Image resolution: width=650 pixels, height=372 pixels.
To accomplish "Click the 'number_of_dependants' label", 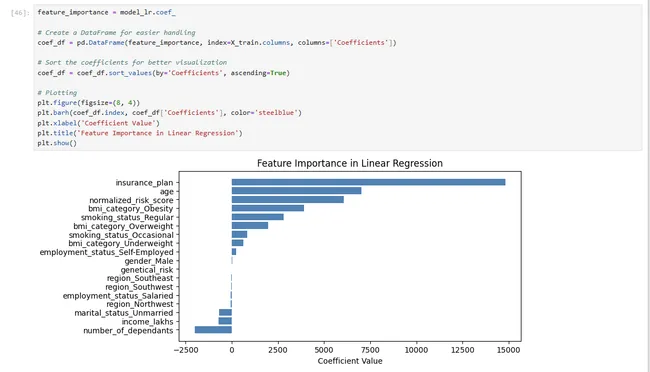I will pos(128,331).
